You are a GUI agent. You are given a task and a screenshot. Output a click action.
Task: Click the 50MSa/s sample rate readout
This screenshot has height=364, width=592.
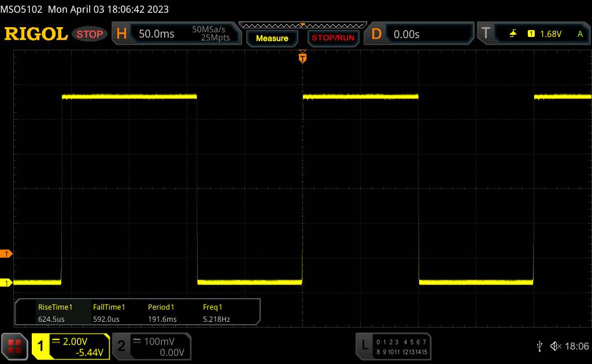208,29
